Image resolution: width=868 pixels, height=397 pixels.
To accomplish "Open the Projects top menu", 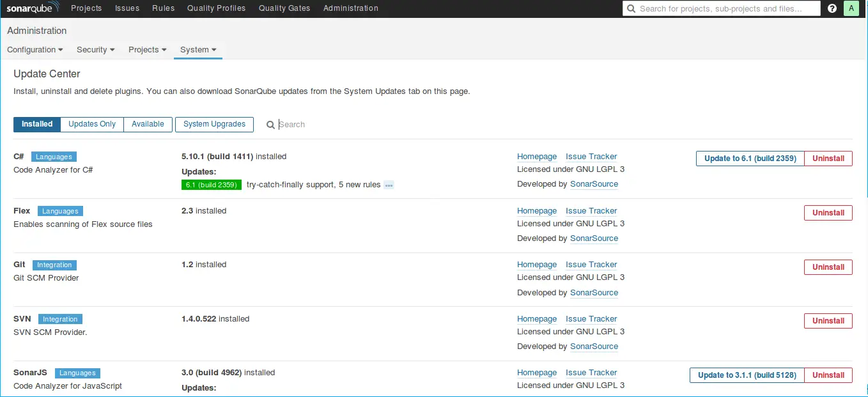I will click(x=86, y=8).
